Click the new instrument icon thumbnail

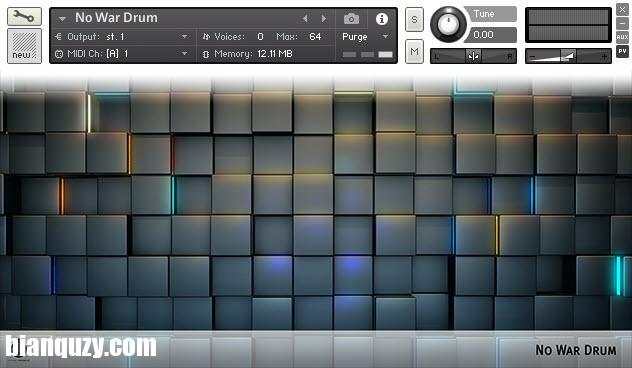(24, 46)
